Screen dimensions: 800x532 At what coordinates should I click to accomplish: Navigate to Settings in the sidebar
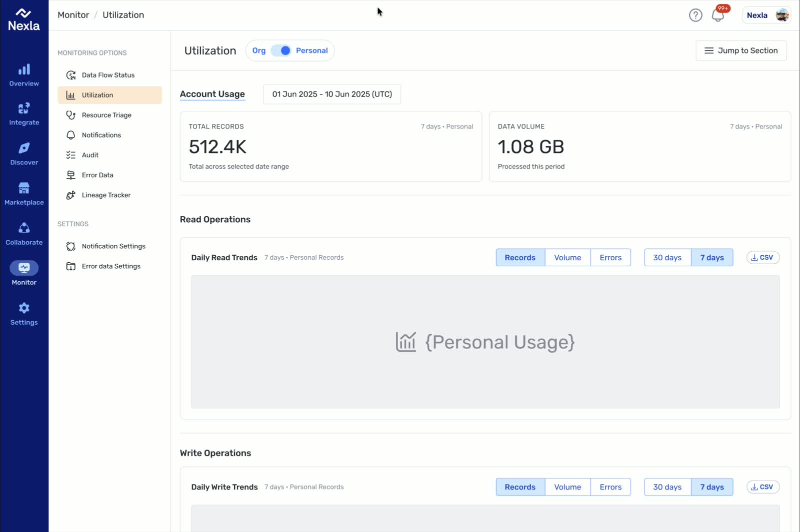(x=23, y=313)
